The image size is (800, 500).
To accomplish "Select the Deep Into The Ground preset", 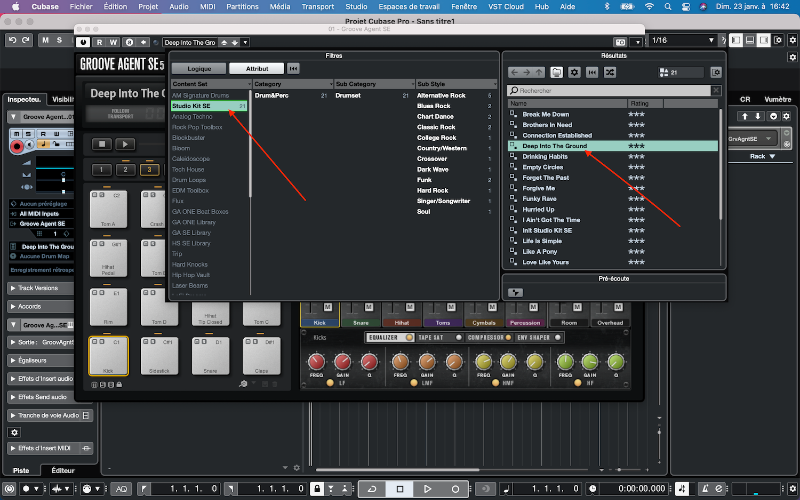I will click(x=613, y=146).
